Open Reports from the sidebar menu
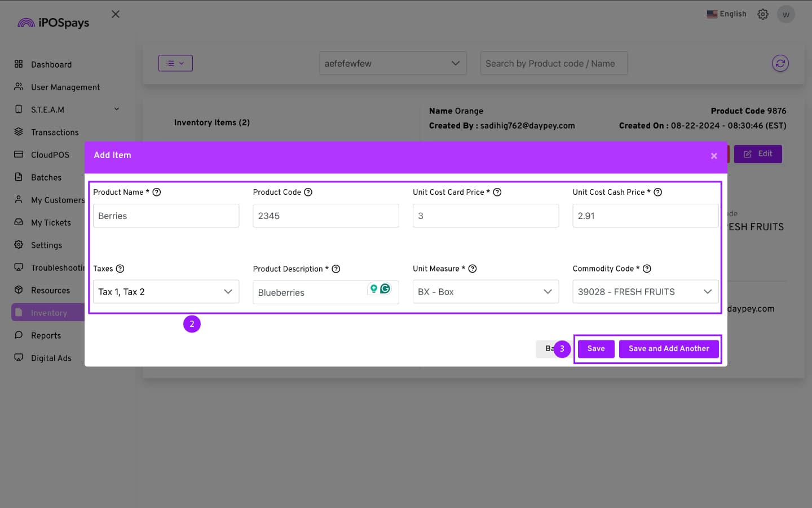Image resolution: width=812 pixels, height=508 pixels. click(x=46, y=335)
